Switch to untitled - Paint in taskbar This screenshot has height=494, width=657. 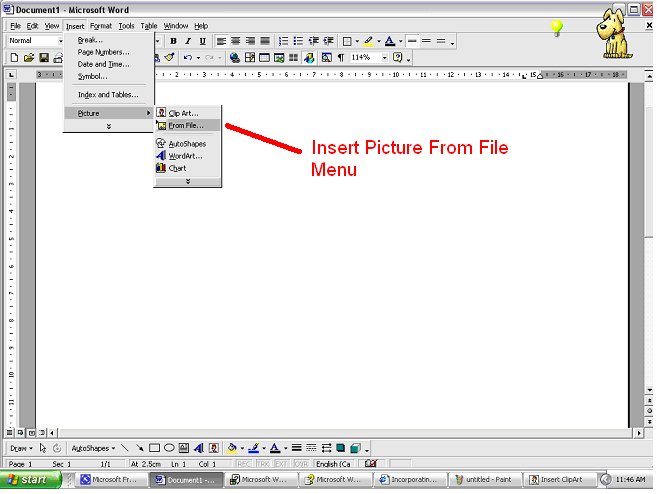485,480
